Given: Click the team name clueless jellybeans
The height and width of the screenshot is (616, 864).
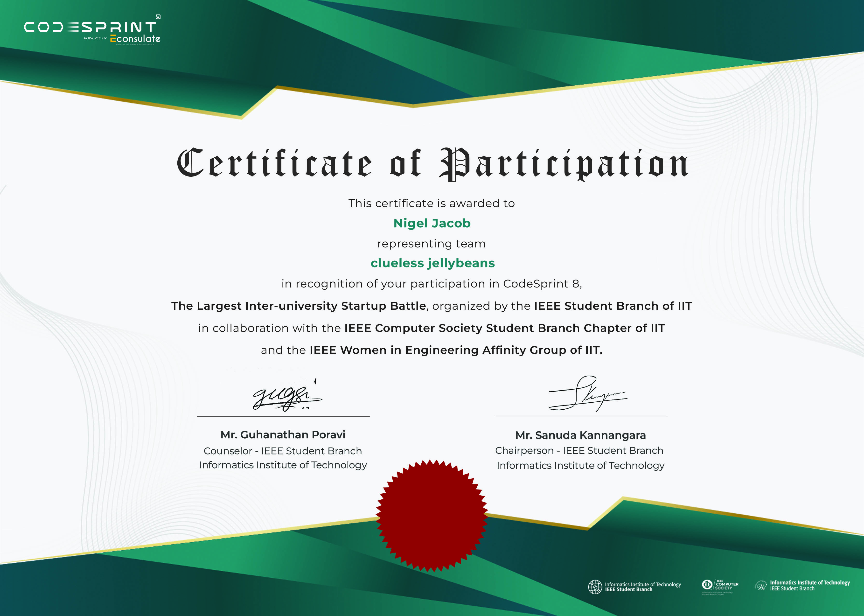Looking at the screenshot, I should pyautogui.click(x=432, y=263).
